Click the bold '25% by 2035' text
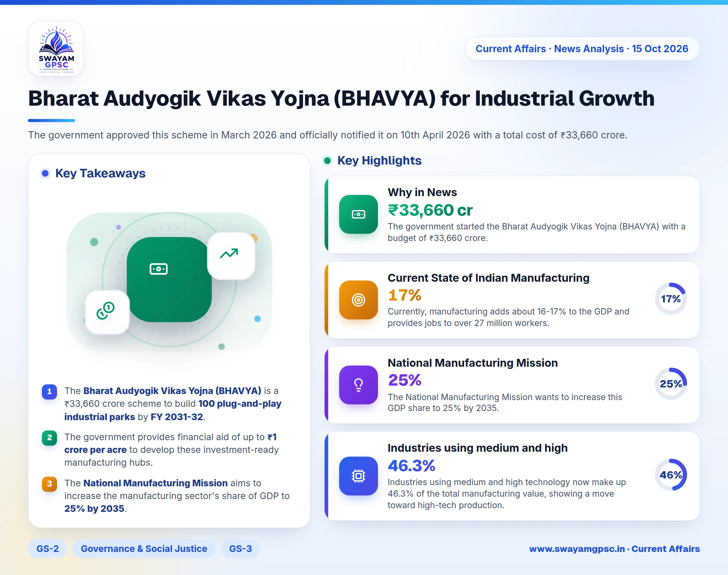Image resolution: width=728 pixels, height=575 pixels. (94, 509)
